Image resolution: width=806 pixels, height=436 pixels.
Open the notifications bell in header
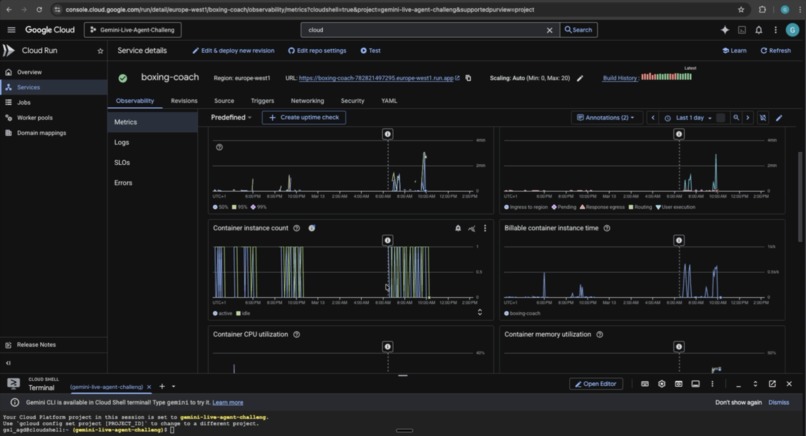(759, 30)
